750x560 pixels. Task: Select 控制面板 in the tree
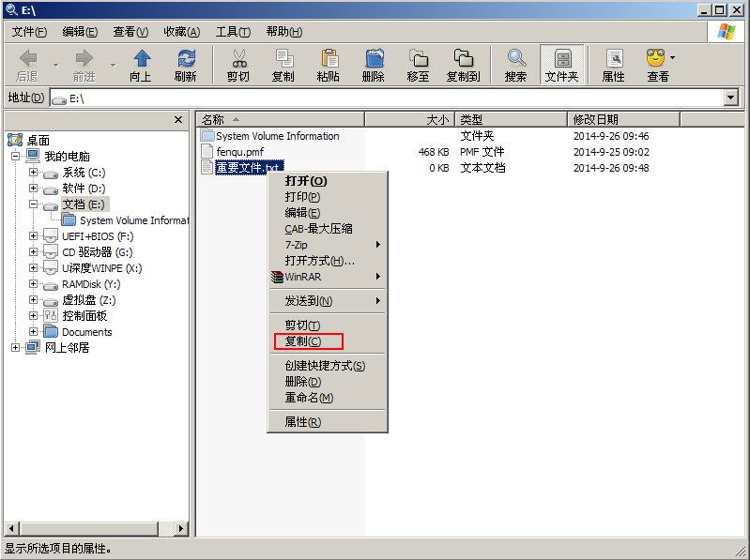[x=84, y=316]
